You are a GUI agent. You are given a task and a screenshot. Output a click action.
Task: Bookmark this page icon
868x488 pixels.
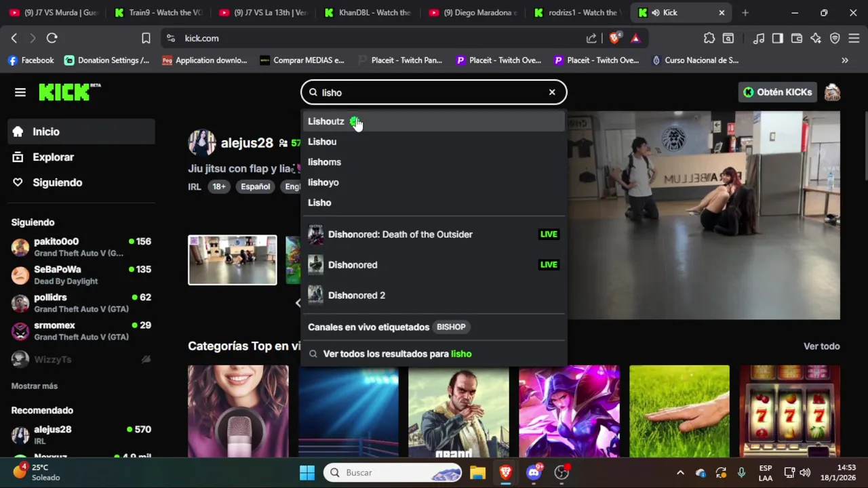pos(146,39)
